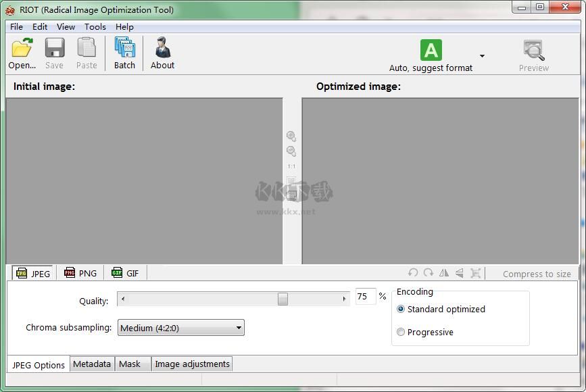586x392 pixels.
Task: Click the Compress to size button
Action: pos(537,274)
